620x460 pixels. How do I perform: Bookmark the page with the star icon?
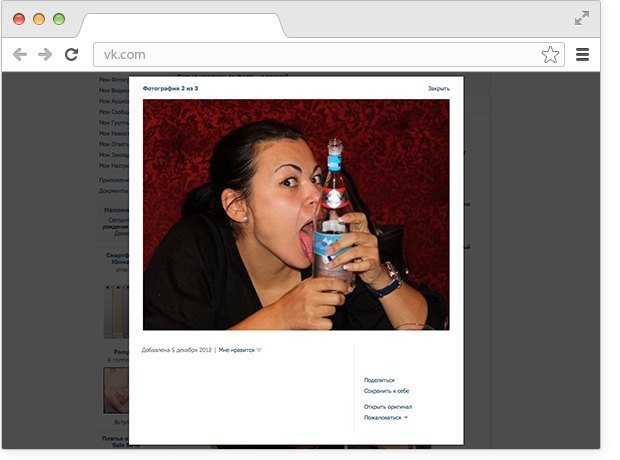tap(550, 55)
